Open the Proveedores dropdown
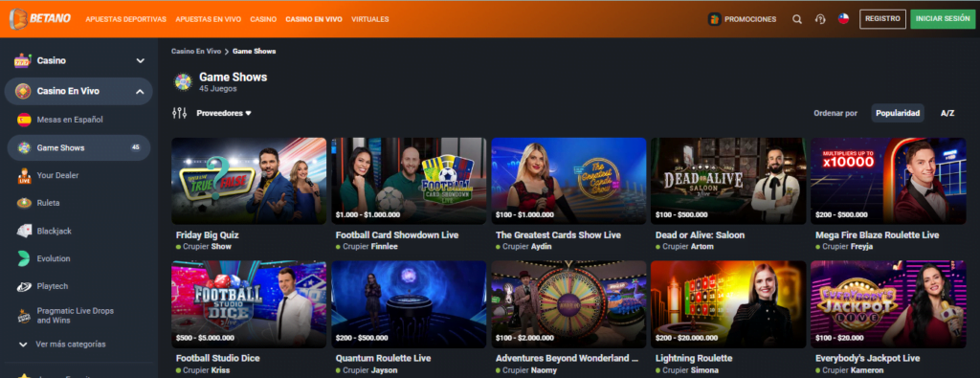The image size is (980, 378). click(x=224, y=113)
